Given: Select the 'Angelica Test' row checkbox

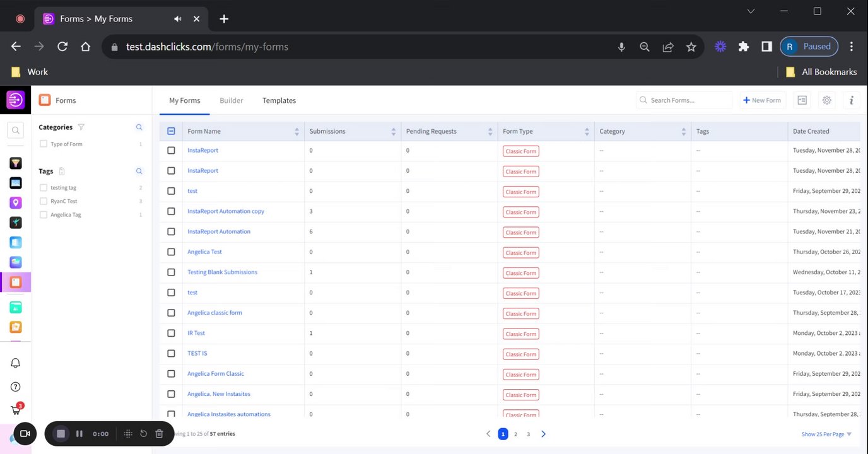Looking at the screenshot, I should tap(171, 252).
